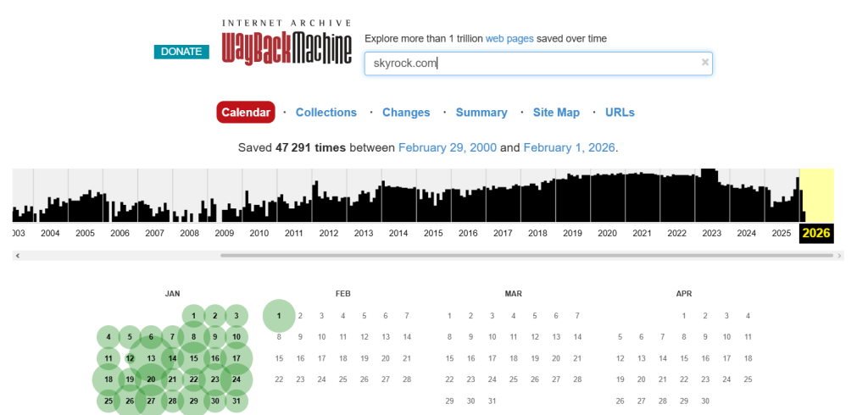Open the January 29 capture bubble
This screenshot has height=415, width=868.
194,401
